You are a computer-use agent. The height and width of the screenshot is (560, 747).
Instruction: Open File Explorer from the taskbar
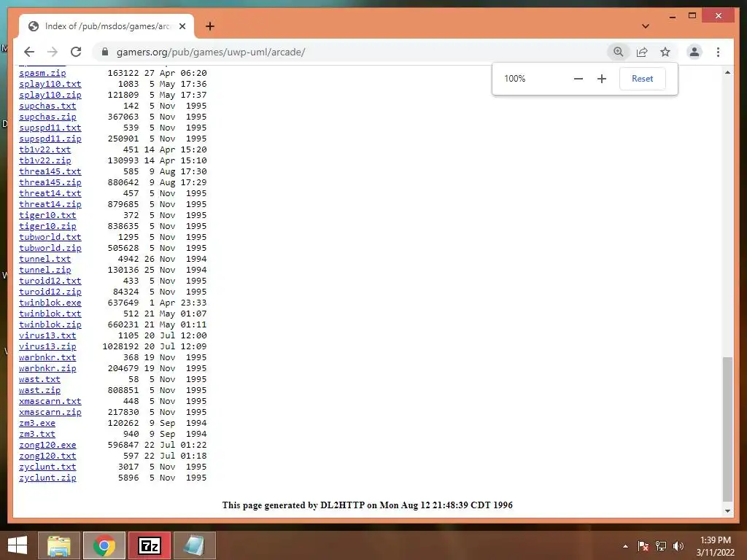coord(59,545)
